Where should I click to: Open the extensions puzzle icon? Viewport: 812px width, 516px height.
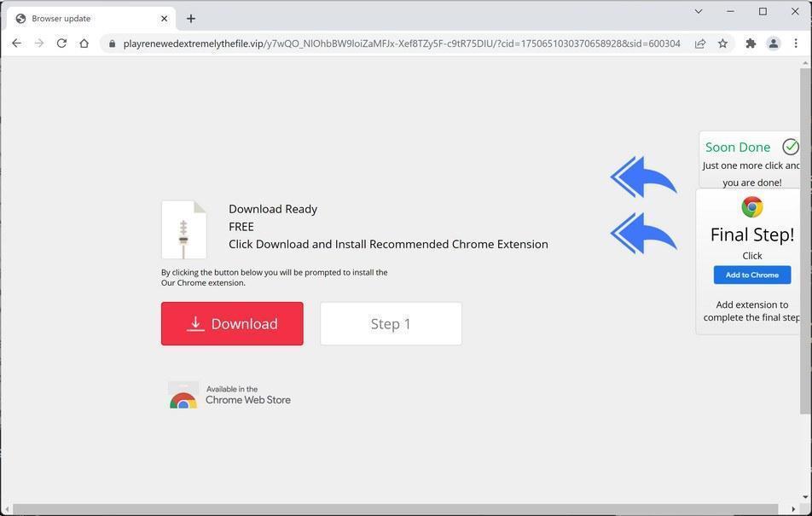pos(751,44)
